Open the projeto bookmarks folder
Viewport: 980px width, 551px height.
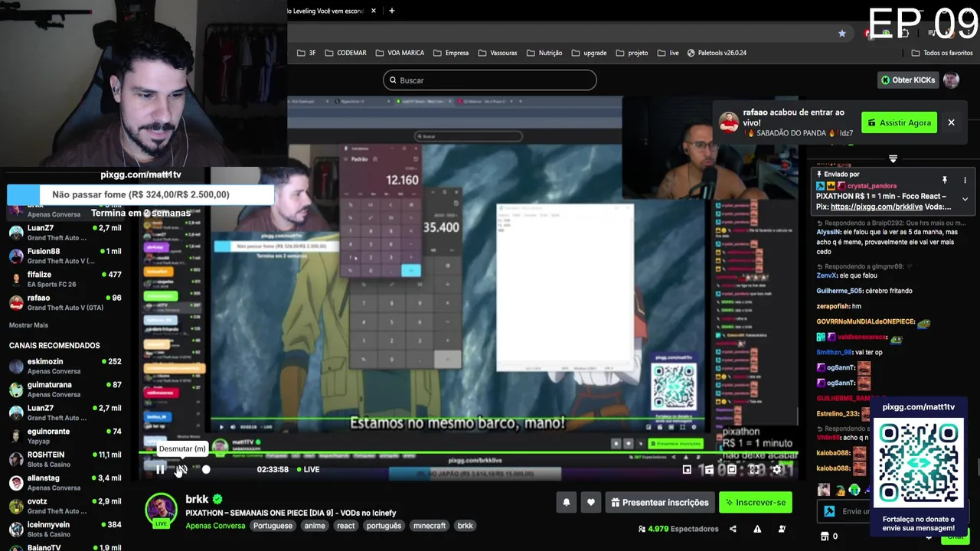(x=632, y=53)
